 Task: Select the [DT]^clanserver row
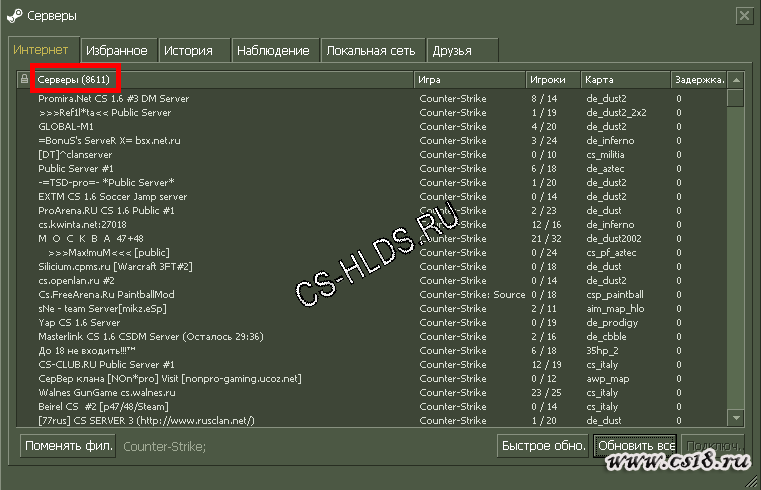(x=372, y=155)
